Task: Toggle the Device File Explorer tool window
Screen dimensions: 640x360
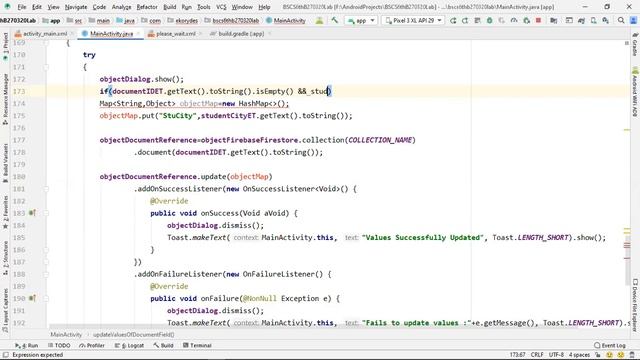Action: [635, 304]
